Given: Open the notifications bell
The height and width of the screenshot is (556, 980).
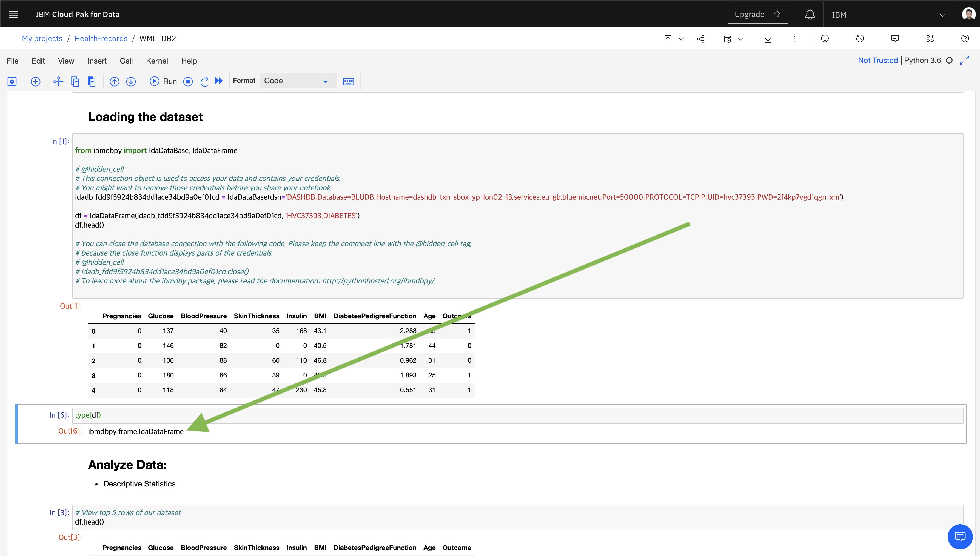Looking at the screenshot, I should pyautogui.click(x=810, y=15).
